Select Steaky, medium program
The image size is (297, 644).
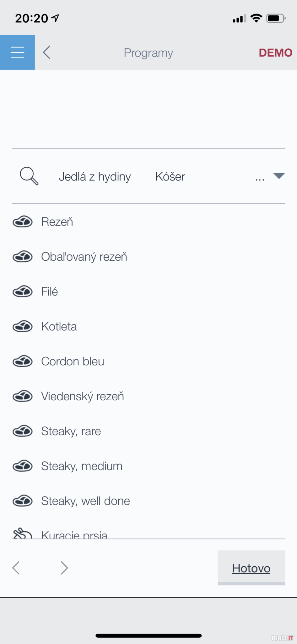click(x=82, y=466)
